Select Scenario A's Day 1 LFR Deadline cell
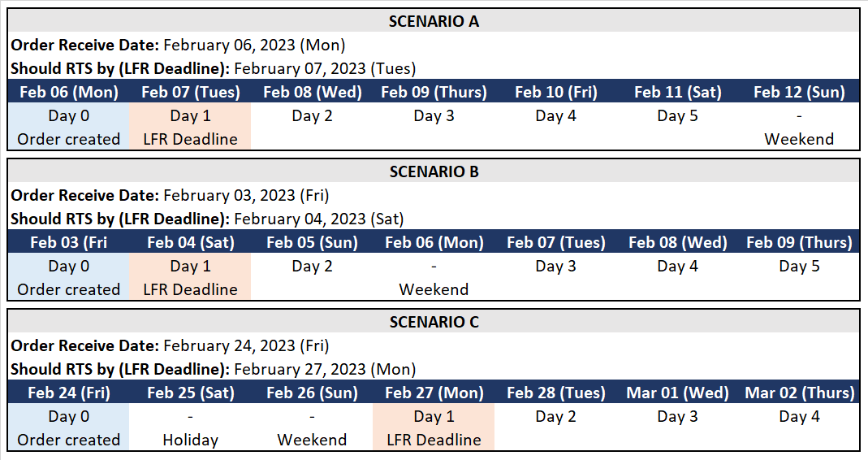Viewport: 868px width, 460px height. [x=191, y=126]
